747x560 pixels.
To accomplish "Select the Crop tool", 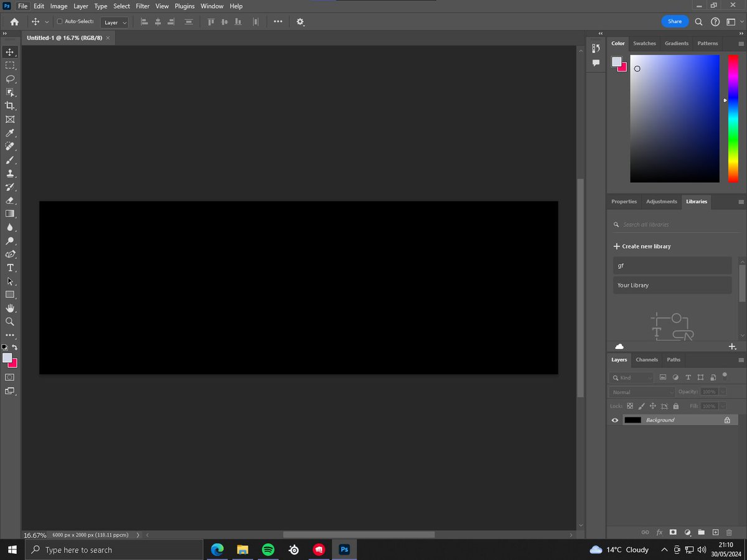I will click(10, 106).
